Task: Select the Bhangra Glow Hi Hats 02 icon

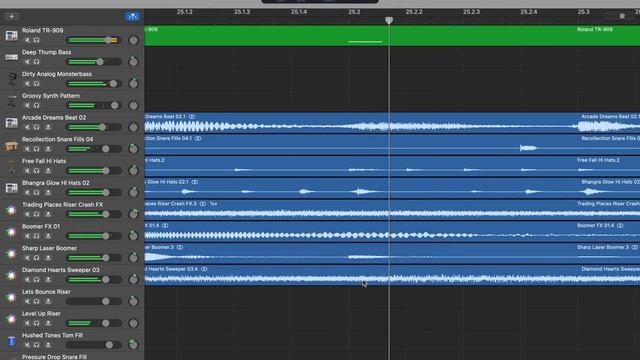Action: [x=11, y=188]
